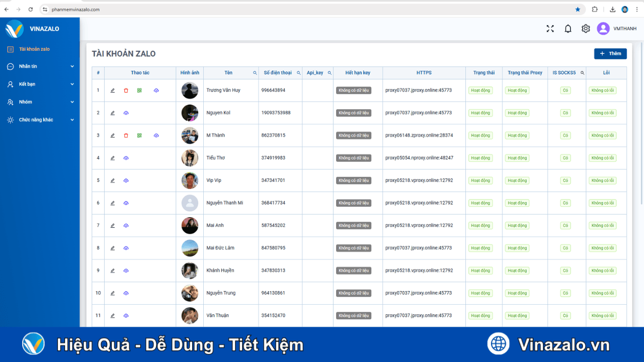Open the settings gear in the top bar

[x=585, y=29]
